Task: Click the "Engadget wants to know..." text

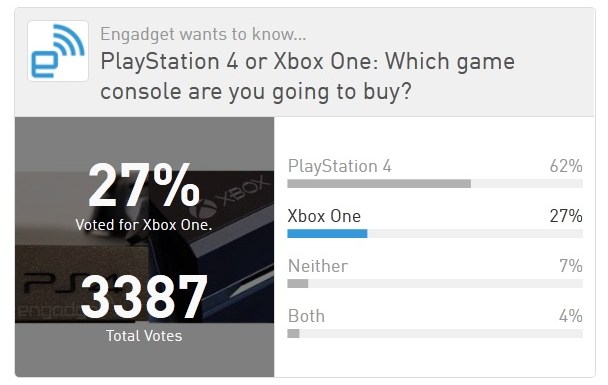Action: point(203,35)
